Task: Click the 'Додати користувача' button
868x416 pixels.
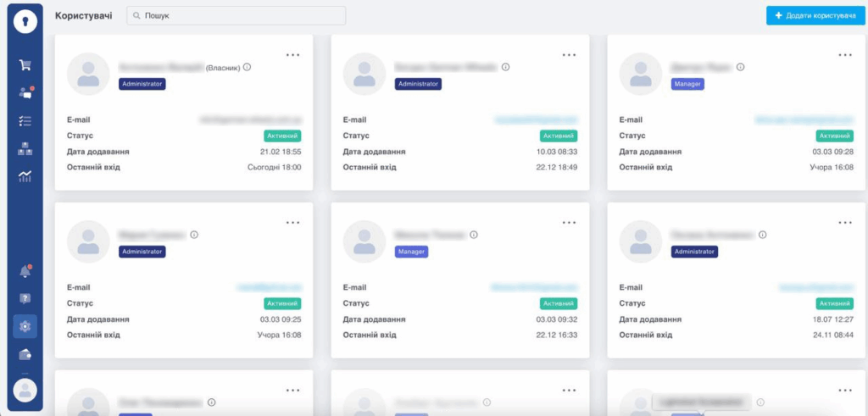Action: pos(810,16)
